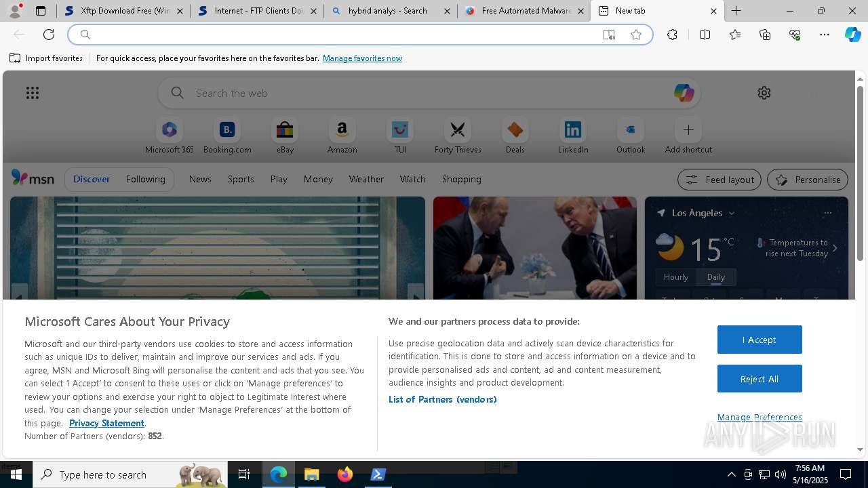Open the TUI shortcut

pyautogui.click(x=400, y=136)
